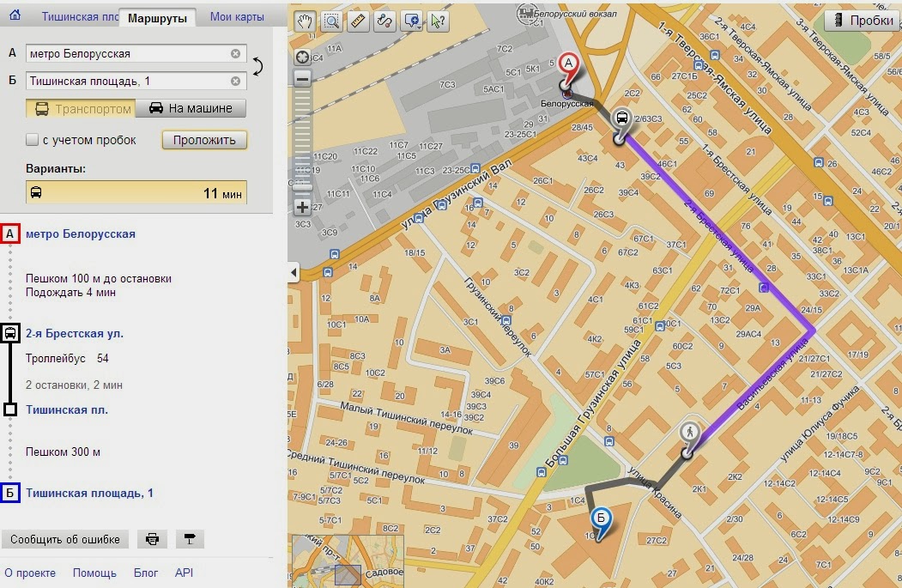Click the Белорусский вокзал station icon
This screenshot has width=902, height=588.
click(x=524, y=14)
